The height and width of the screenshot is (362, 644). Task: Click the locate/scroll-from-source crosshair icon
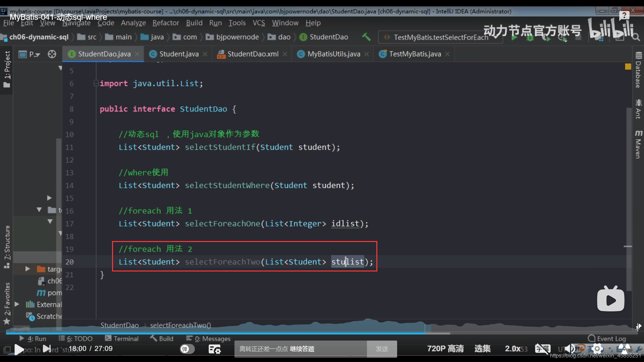coord(52,54)
